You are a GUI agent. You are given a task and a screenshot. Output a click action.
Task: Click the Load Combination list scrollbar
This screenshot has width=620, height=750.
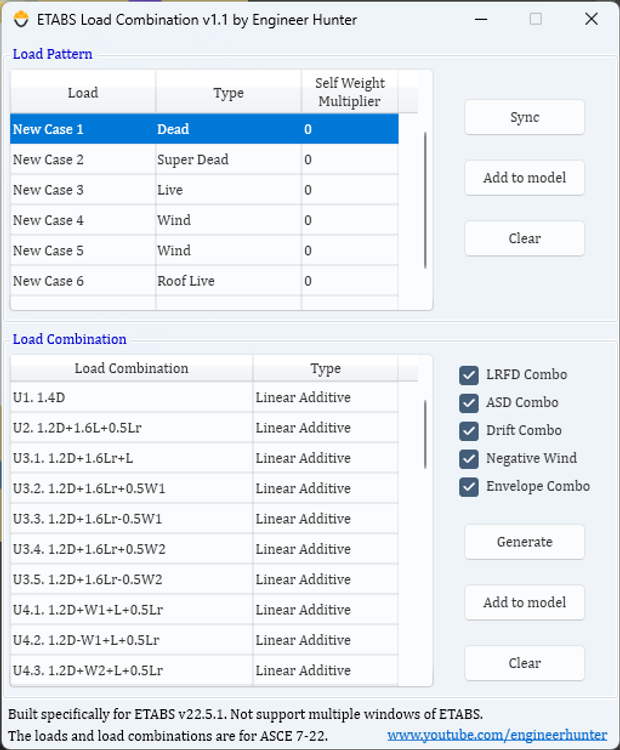coord(425,428)
